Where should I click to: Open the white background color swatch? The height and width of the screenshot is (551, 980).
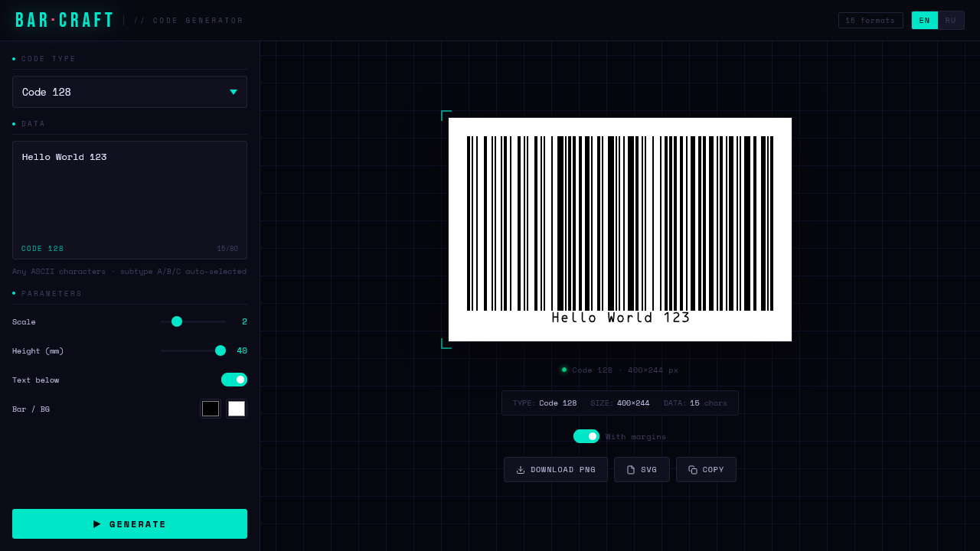[x=237, y=409]
